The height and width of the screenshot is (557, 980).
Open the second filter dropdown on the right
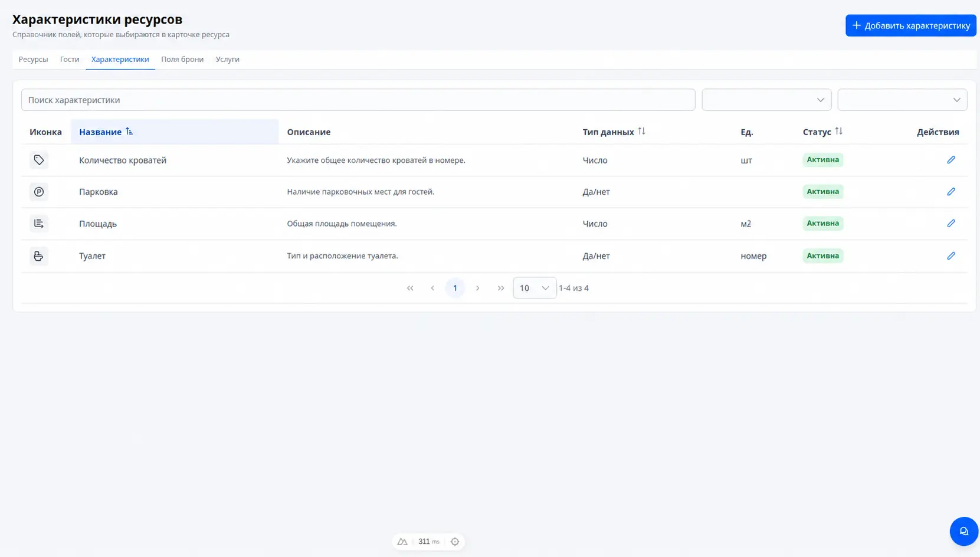(902, 100)
